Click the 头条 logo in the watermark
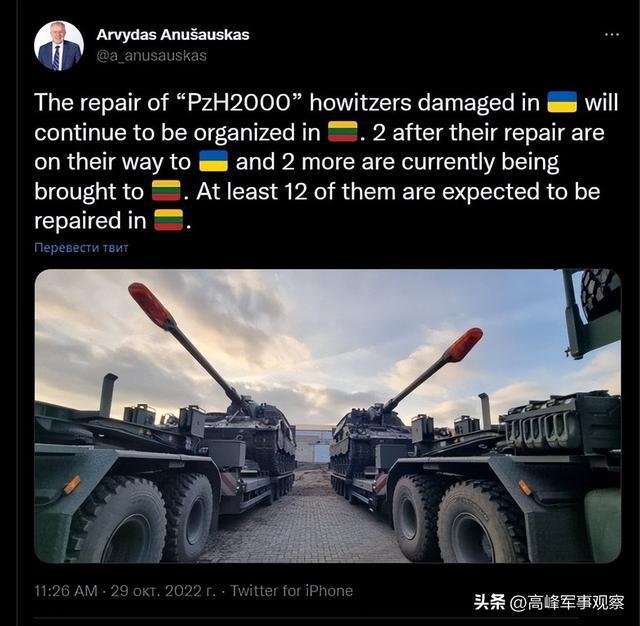The width and height of the screenshot is (640, 626). [490, 603]
